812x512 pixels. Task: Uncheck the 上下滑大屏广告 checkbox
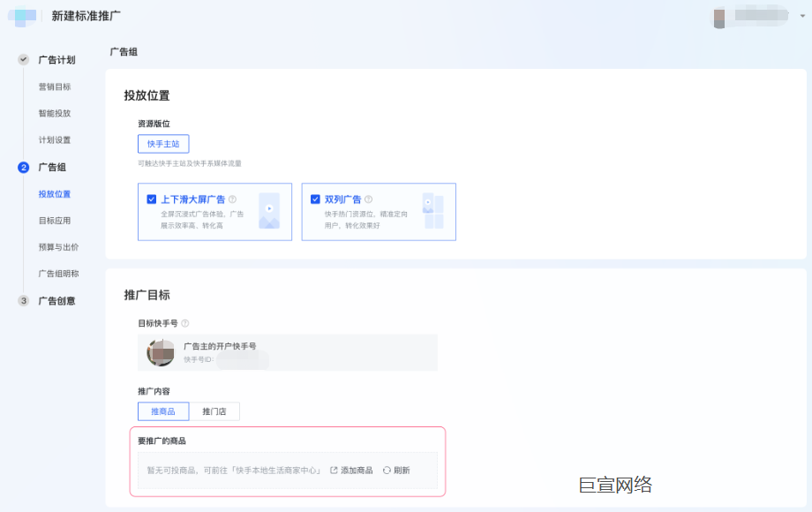click(x=152, y=200)
